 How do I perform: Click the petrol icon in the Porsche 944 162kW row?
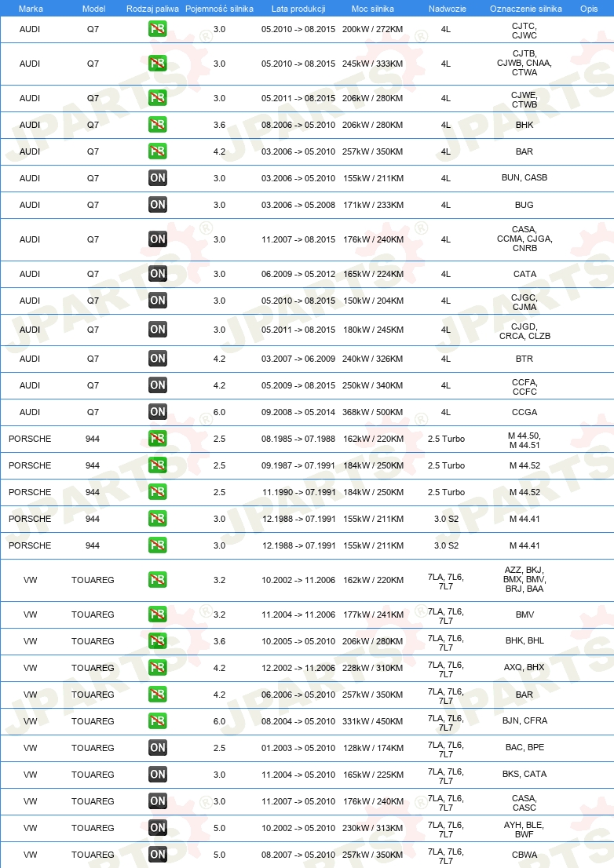point(158,439)
